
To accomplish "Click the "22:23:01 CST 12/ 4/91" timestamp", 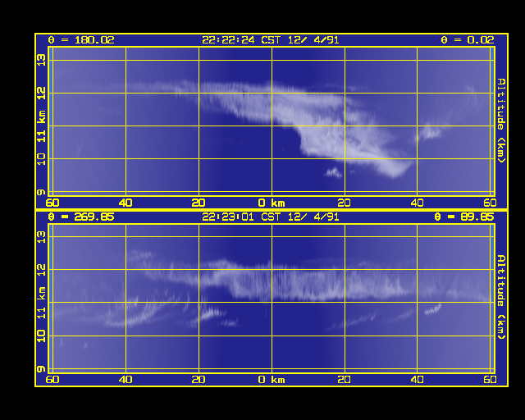I will point(271,217).
